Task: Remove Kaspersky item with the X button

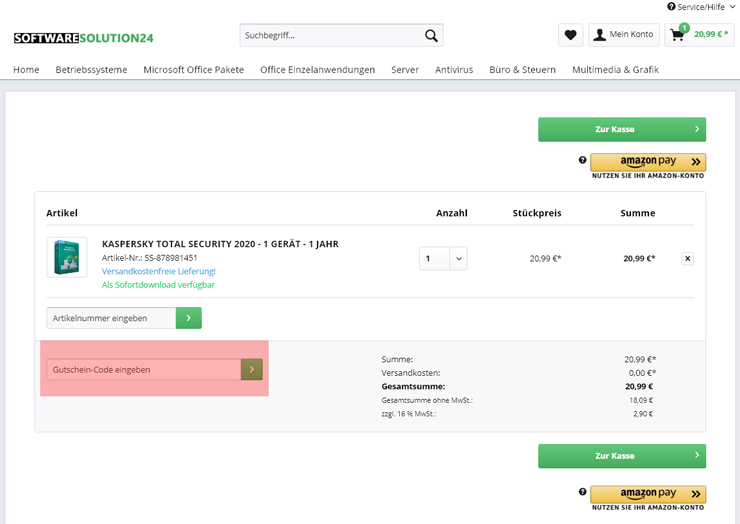Action: pyautogui.click(x=688, y=258)
